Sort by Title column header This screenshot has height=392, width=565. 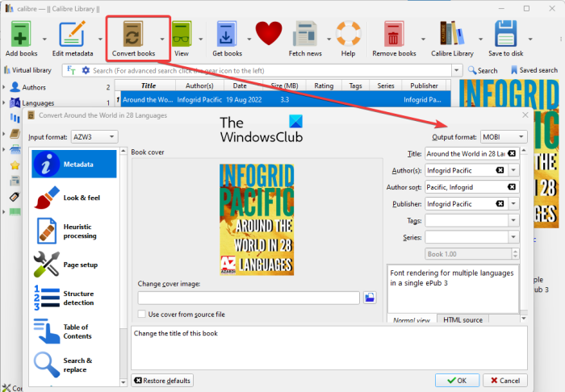point(148,85)
